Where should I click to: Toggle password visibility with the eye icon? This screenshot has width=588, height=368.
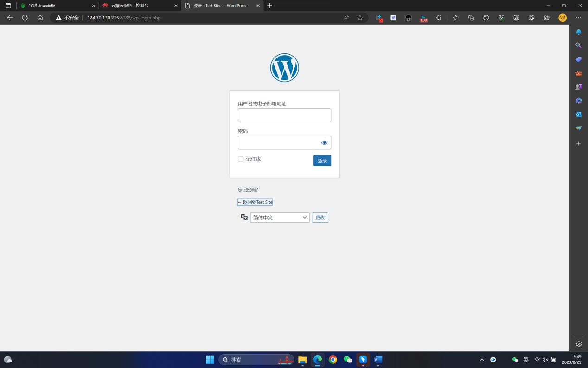click(324, 142)
